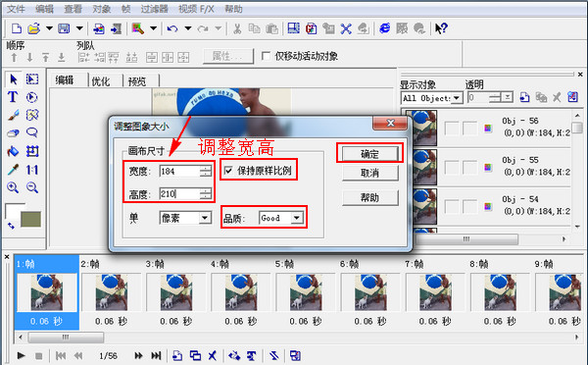
Task: Click the Add frame icon in frame toolbar
Action: tap(177, 355)
